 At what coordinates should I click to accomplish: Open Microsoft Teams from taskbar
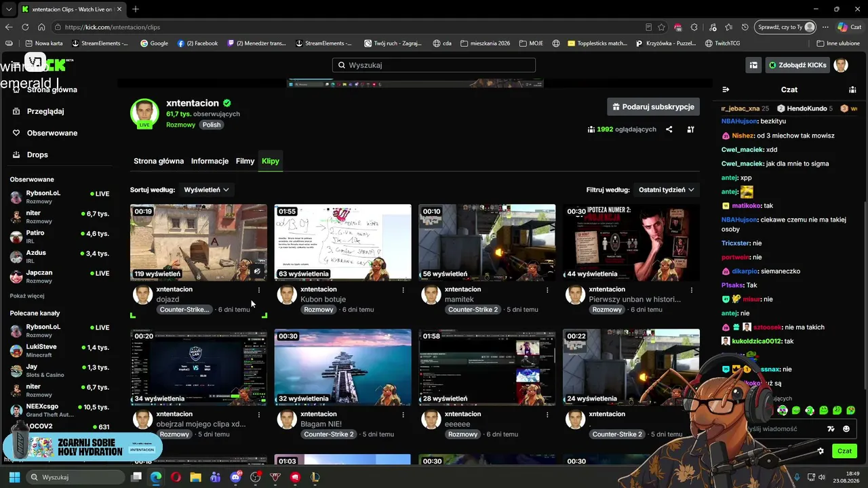pos(216,477)
